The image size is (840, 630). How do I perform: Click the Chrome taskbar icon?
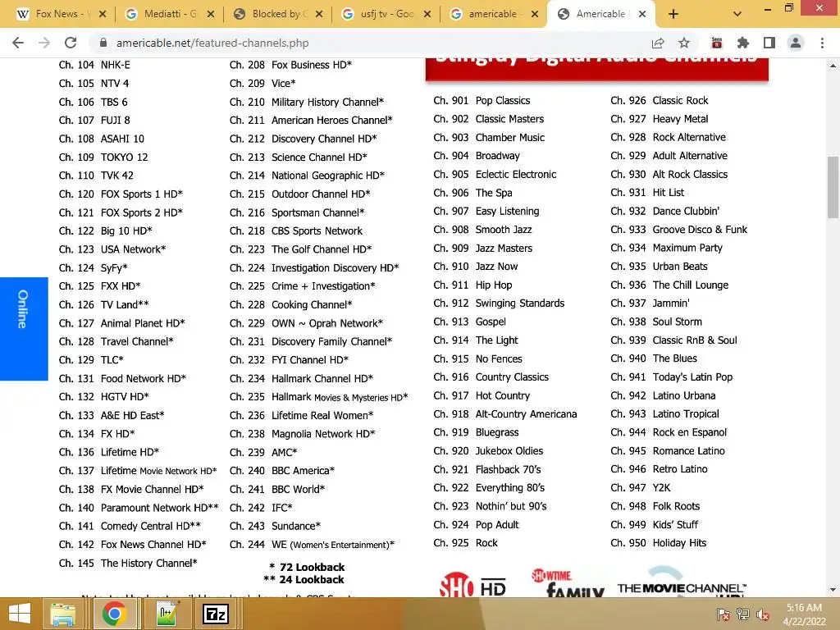pyautogui.click(x=113, y=614)
